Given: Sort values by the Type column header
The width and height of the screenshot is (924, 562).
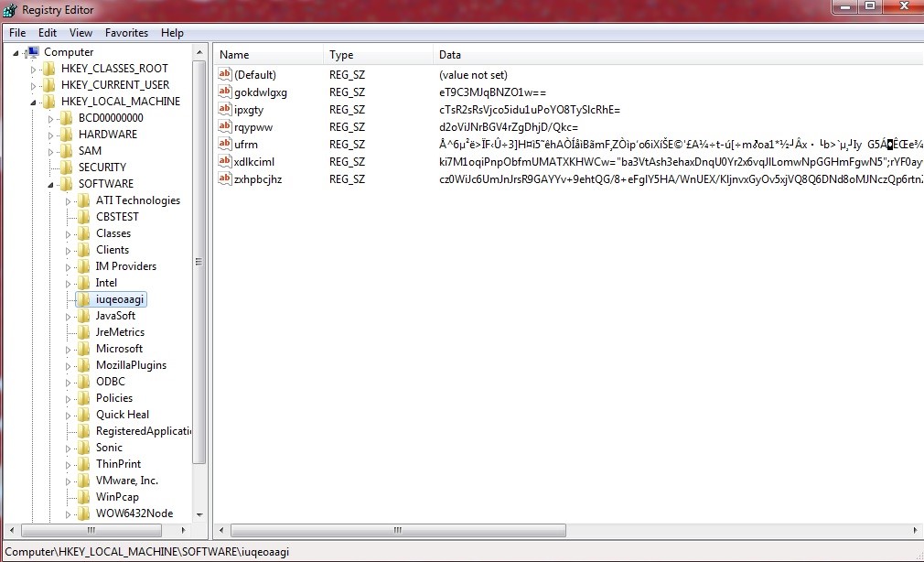Looking at the screenshot, I should coord(378,55).
